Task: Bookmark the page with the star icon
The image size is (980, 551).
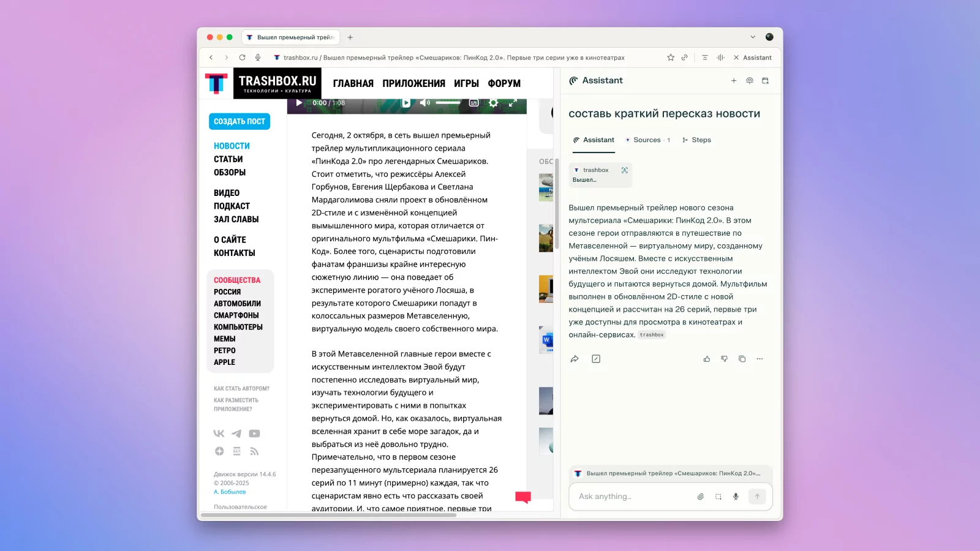Action: (671, 58)
